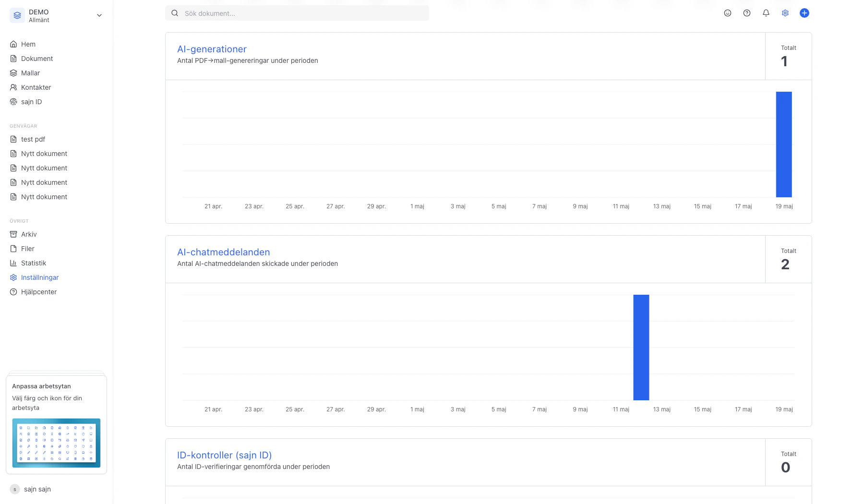Image resolution: width=864 pixels, height=504 pixels.
Task: Click the sajn ID fingerprint icon
Action: click(13, 102)
